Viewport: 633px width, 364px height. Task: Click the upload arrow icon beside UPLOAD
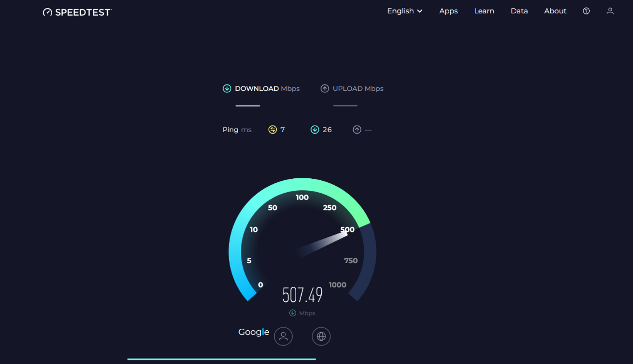324,88
